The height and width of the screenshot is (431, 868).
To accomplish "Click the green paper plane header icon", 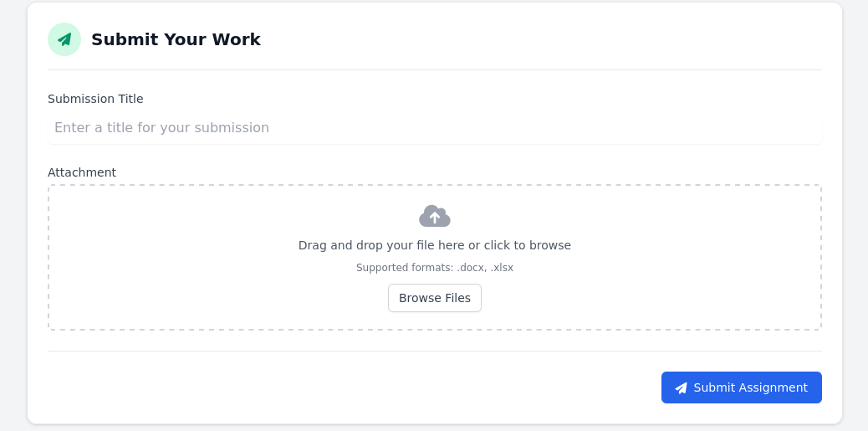I will 64,39.
